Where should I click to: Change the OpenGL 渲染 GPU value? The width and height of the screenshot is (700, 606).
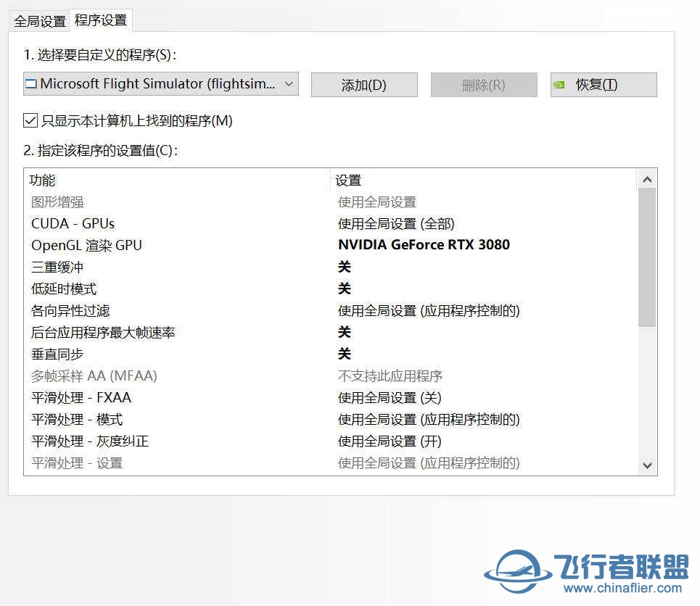point(424,245)
